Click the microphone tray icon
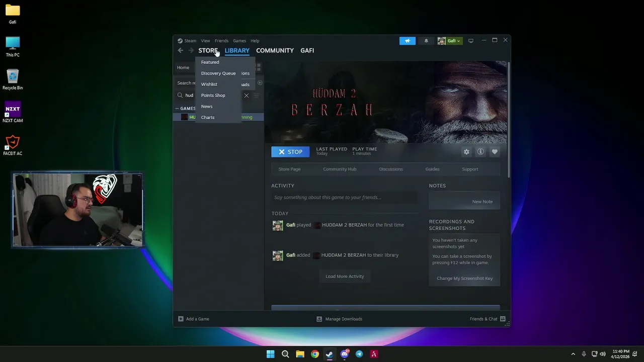644x362 pixels. [584, 354]
